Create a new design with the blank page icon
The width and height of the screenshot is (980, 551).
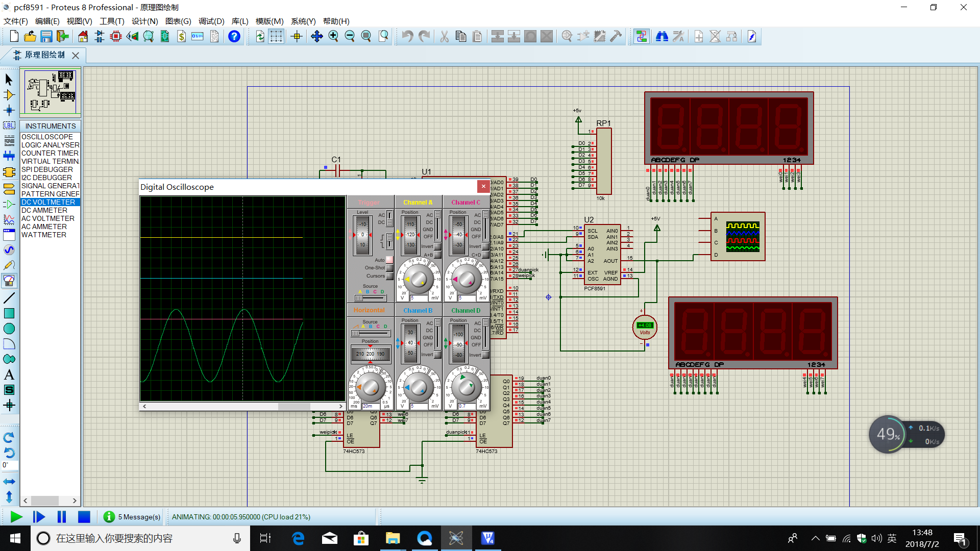(x=14, y=36)
